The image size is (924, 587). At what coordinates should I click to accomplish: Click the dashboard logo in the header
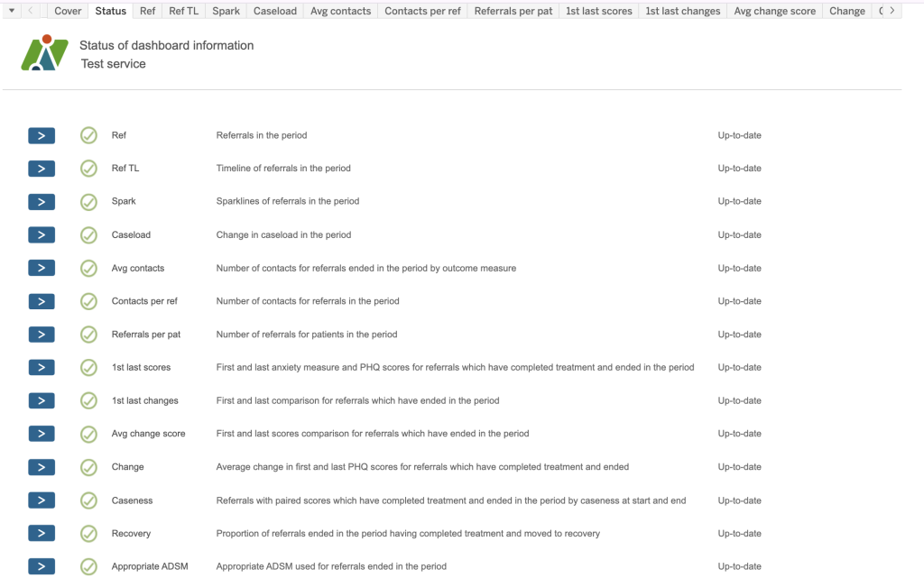[45, 53]
